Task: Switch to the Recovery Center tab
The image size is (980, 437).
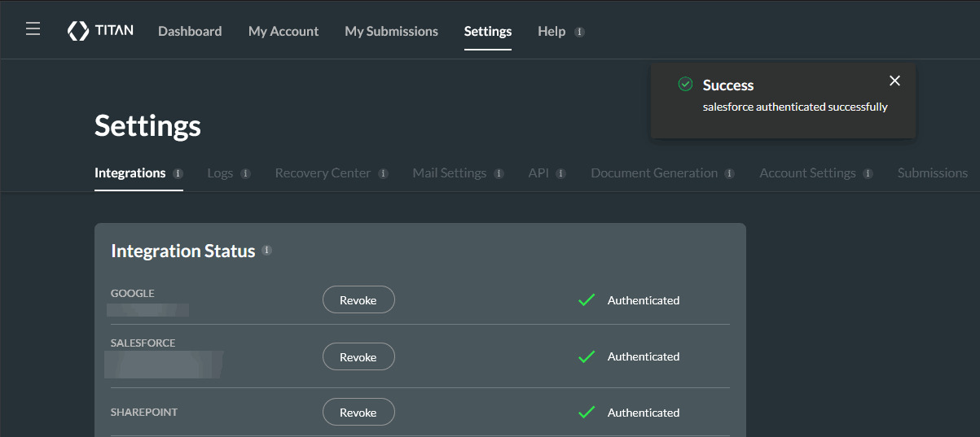Action: (x=323, y=173)
